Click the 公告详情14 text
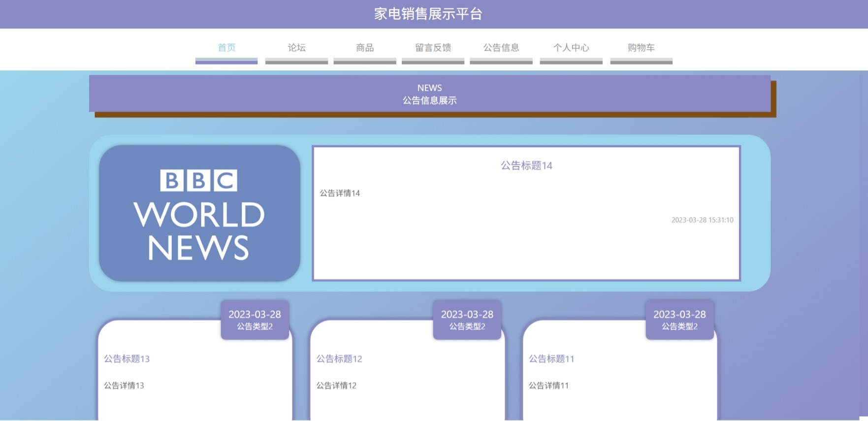The width and height of the screenshot is (868, 421). 340,193
